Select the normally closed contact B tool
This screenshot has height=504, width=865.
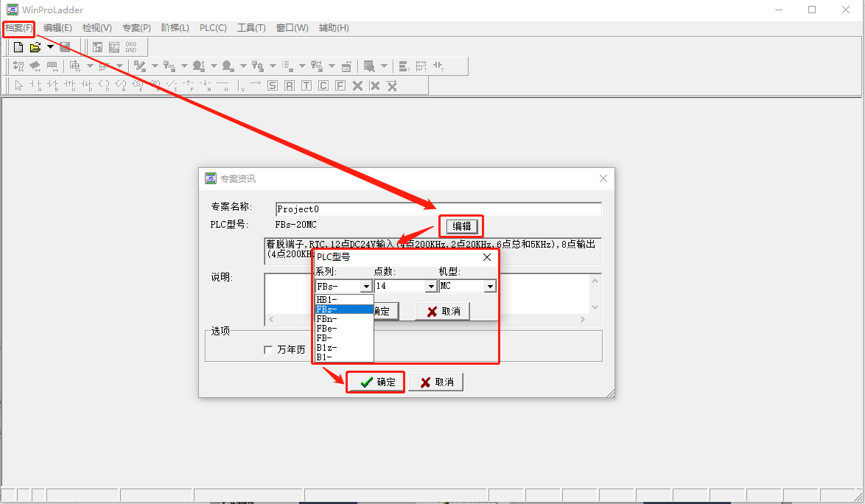(52, 85)
